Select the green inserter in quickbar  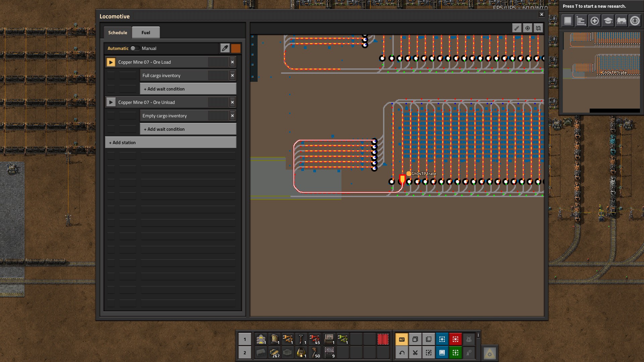click(343, 339)
